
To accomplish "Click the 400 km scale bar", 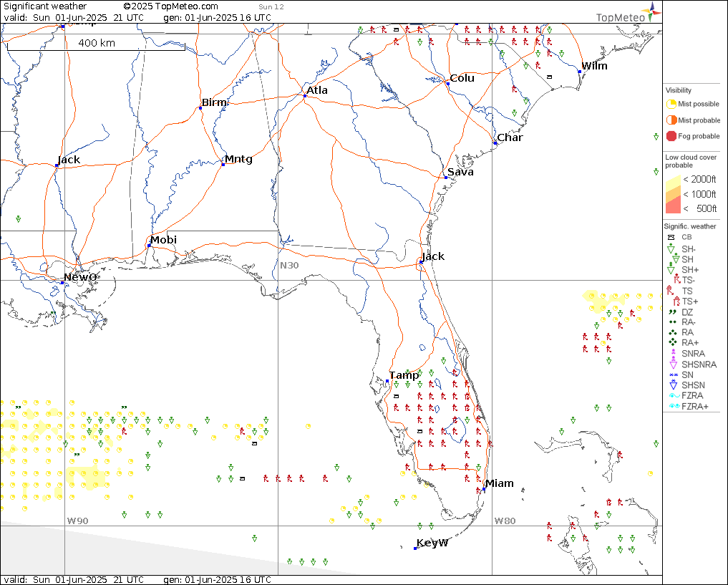I will click(97, 44).
